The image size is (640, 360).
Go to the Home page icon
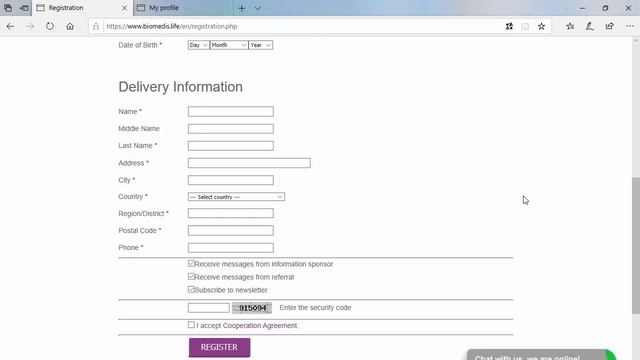pos(70,26)
